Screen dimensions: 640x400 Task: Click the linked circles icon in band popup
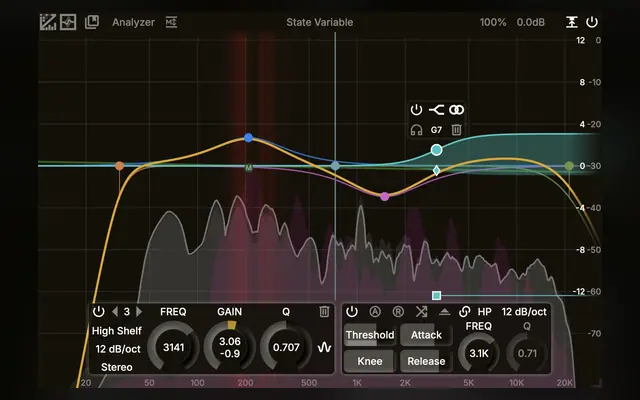point(456,110)
